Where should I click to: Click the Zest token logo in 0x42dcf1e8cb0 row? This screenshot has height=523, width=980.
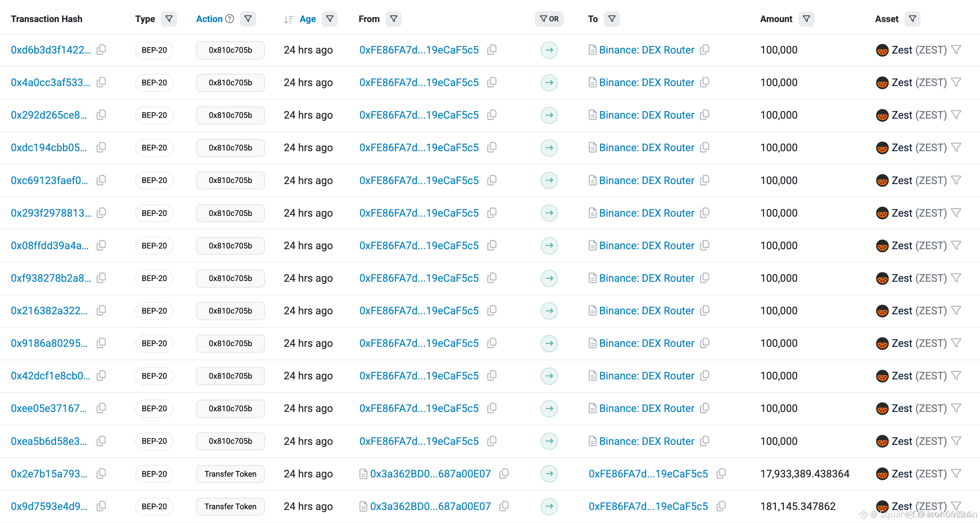882,376
